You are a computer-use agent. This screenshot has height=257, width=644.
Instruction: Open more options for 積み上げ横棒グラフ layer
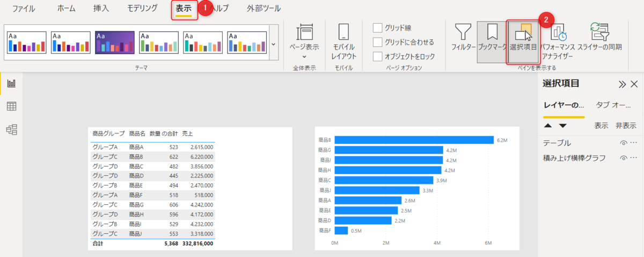coord(634,158)
